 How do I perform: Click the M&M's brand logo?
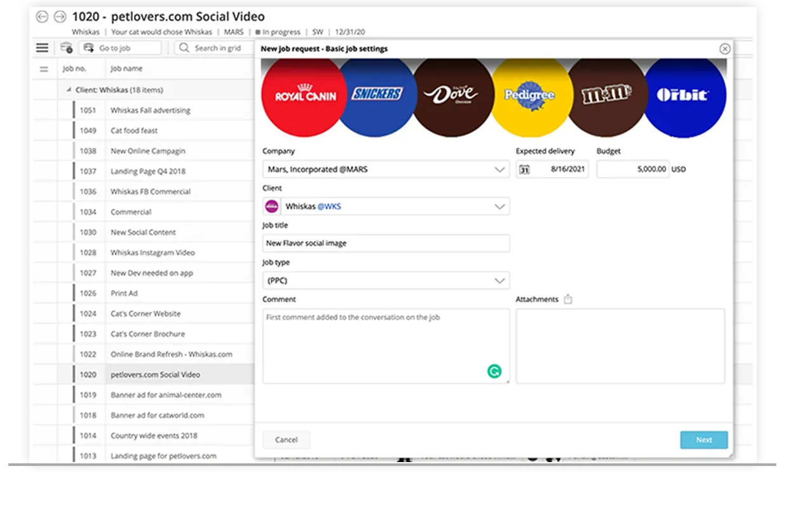point(606,95)
